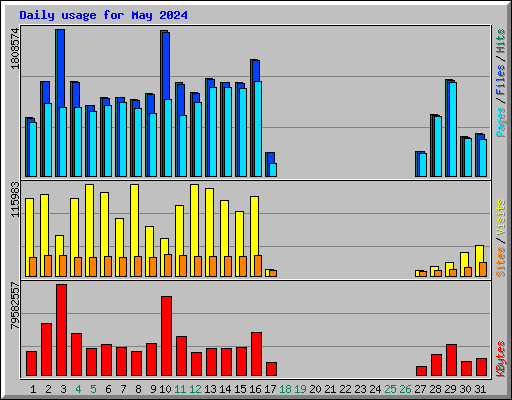This screenshot has height=400, width=512.
Task: Click the 'Daily usage for May 2024' title
Action: (x=103, y=15)
